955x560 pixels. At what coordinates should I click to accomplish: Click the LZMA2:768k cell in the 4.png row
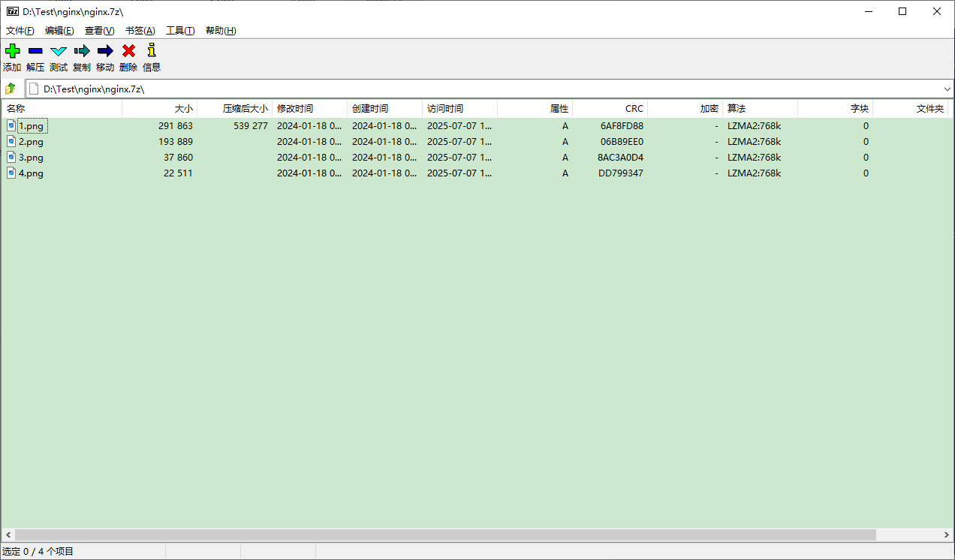pyautogui.click(x=754, y=173)
